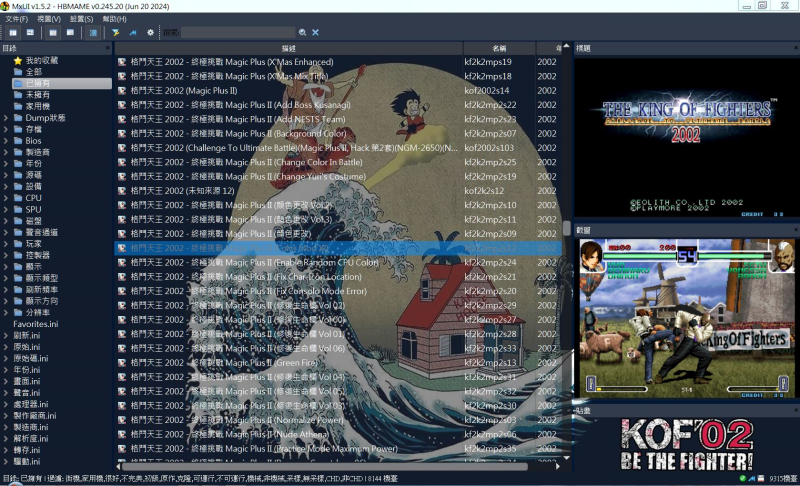
Task: Click the 漢 language toolbar icon
Action: [x=93, y=32]
